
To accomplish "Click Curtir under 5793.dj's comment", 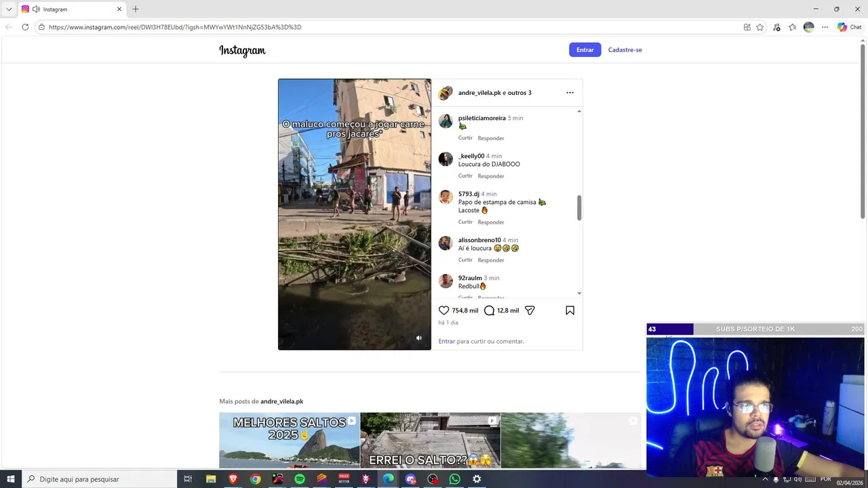I will (x=465, y=222).
